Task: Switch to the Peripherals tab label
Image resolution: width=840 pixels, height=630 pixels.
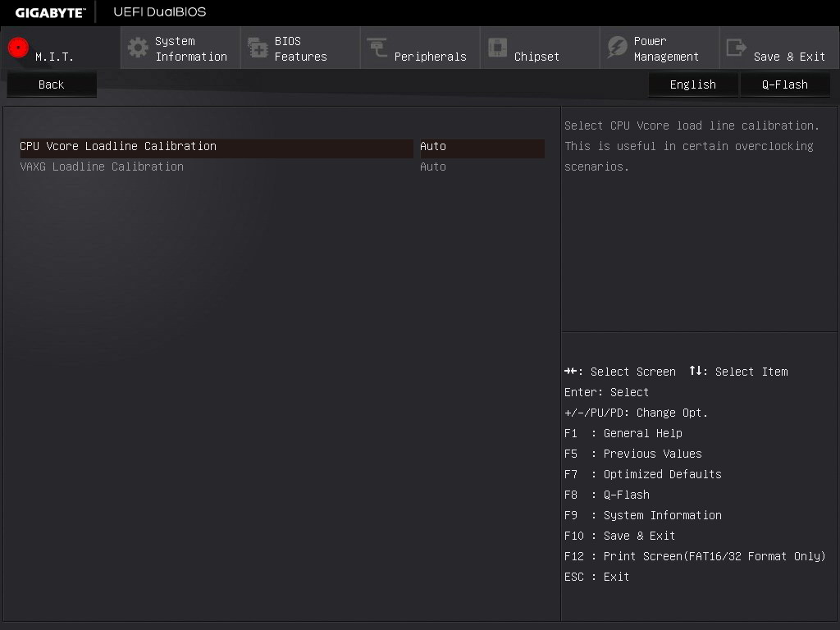Action: (430, 57)
